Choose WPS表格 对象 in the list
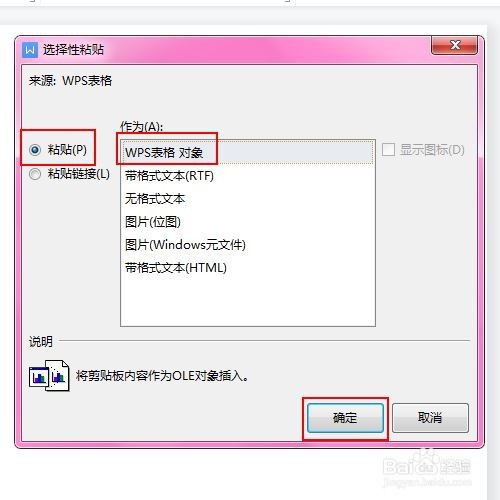Image resolution: width=500 pixels, height=500 pixels. click(x=247, y=152)
